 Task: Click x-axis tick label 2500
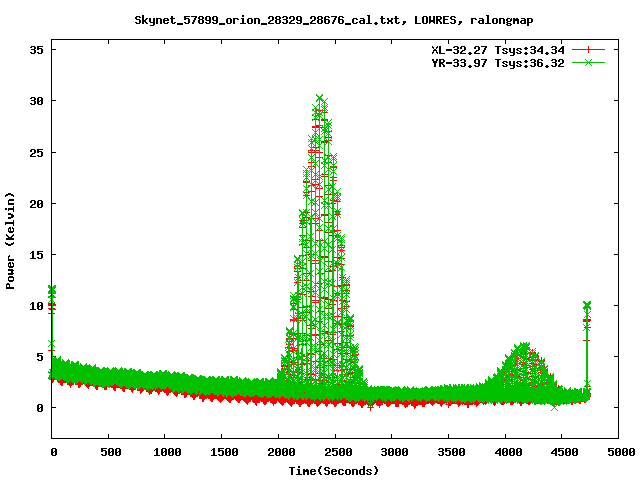point(338,452)
